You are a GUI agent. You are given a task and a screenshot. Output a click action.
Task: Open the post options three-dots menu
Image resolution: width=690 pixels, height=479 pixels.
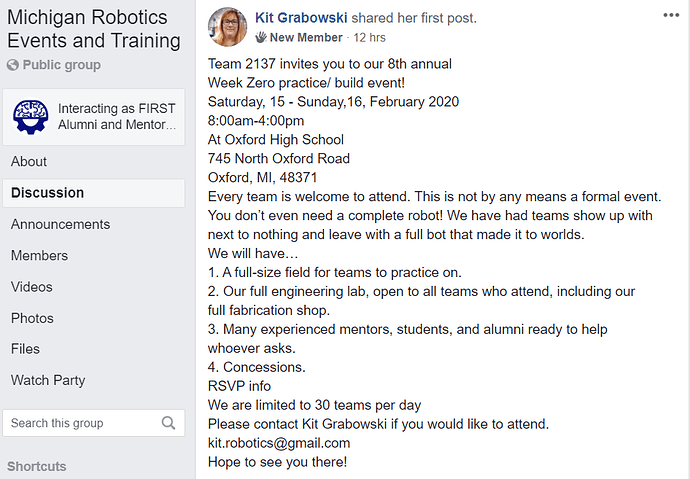[671, 15]
